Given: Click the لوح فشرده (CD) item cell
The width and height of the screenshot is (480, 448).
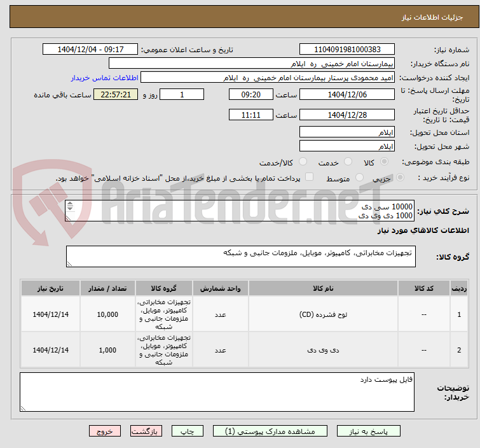Looking at the screenshot, I should coord(323,314).
